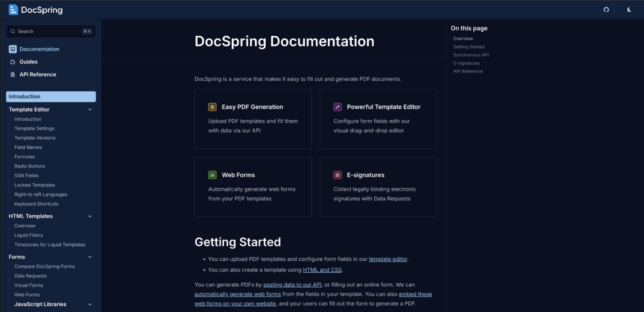
Task: Click the E-signatures card icon
Action: click(x=338, y=175)
